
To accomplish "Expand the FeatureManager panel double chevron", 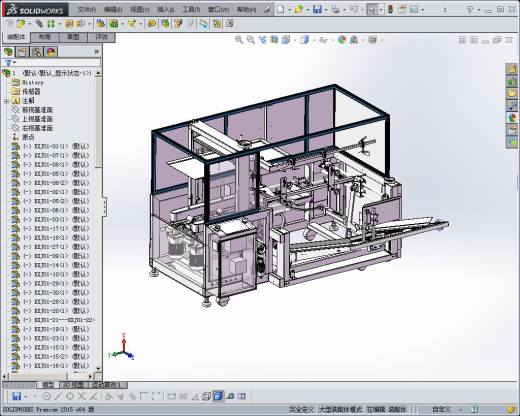I will (97, 51).
